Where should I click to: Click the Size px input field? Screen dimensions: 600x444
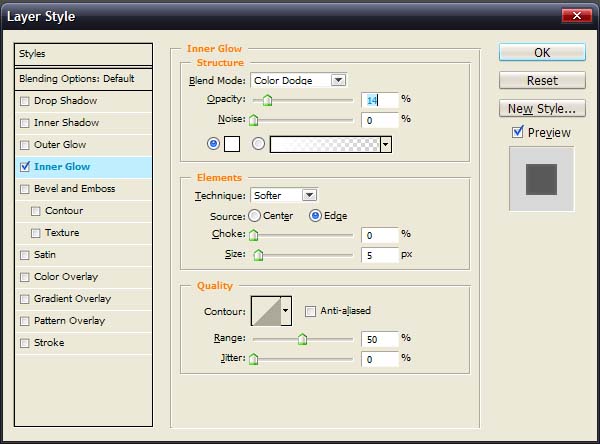point(380,255)
